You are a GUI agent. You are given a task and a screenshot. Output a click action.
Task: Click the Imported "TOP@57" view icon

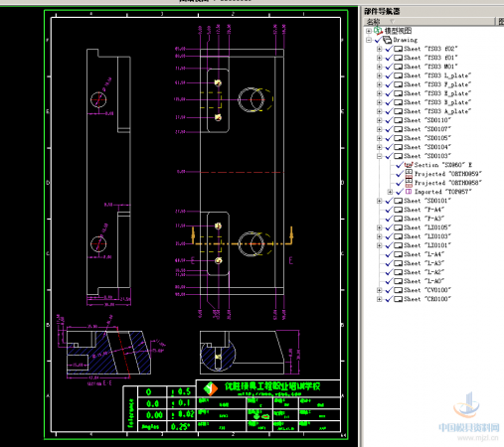(409, 192)
